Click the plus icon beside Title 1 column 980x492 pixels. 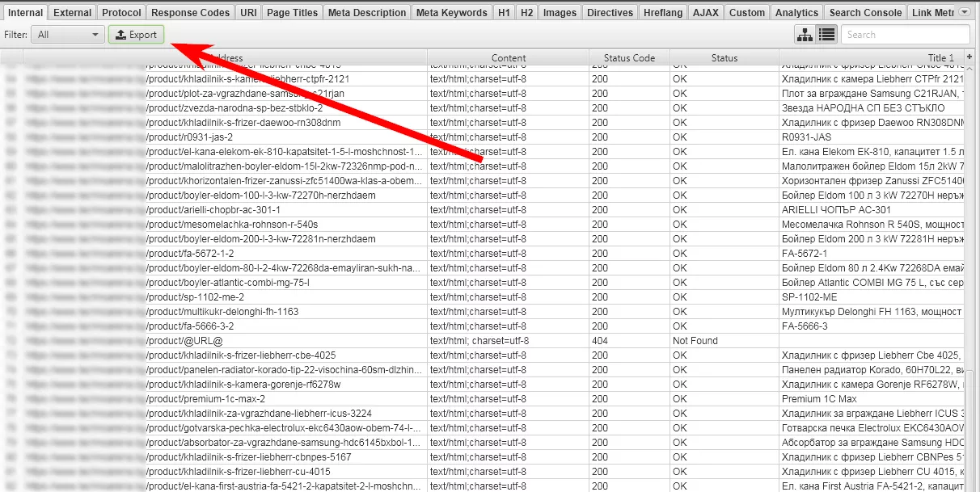pyautogui.click(x=971, y=58)
